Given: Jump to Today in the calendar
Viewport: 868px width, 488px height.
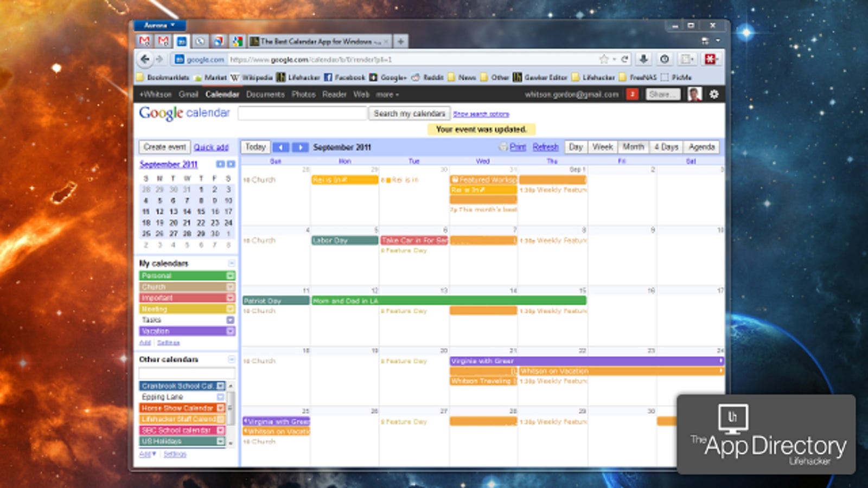Looking at the screenshot, I should [x=255, y=147].
